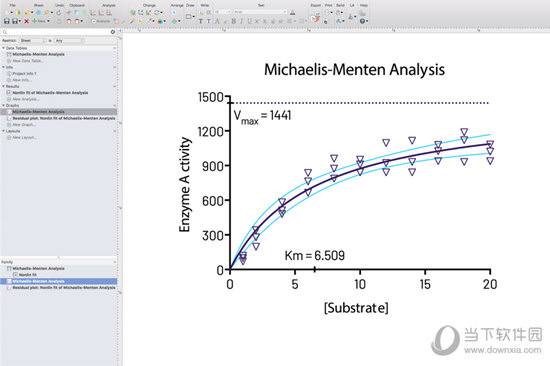550x366 pixels.
Task: Click in the navigator search field
Action: click(58, 32)
